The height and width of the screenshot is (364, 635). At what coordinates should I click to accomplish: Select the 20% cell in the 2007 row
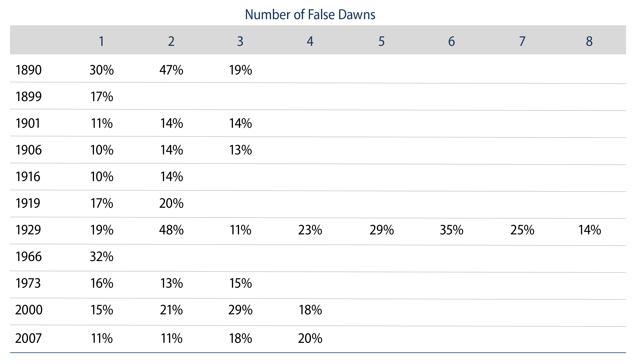point(310,339)
